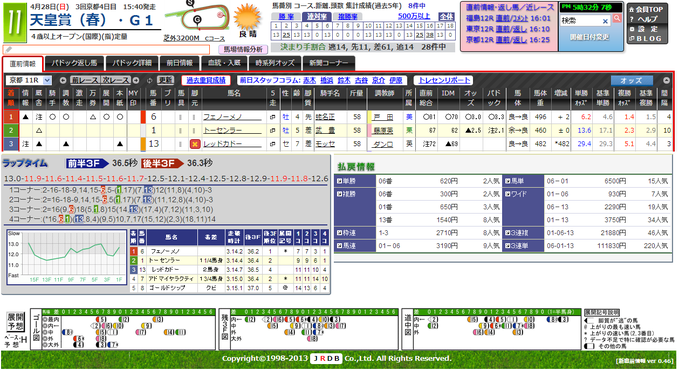Click the 5走 icon in トーセンラー row
This screenshot has height=370, width=679.
coord(272,131)
